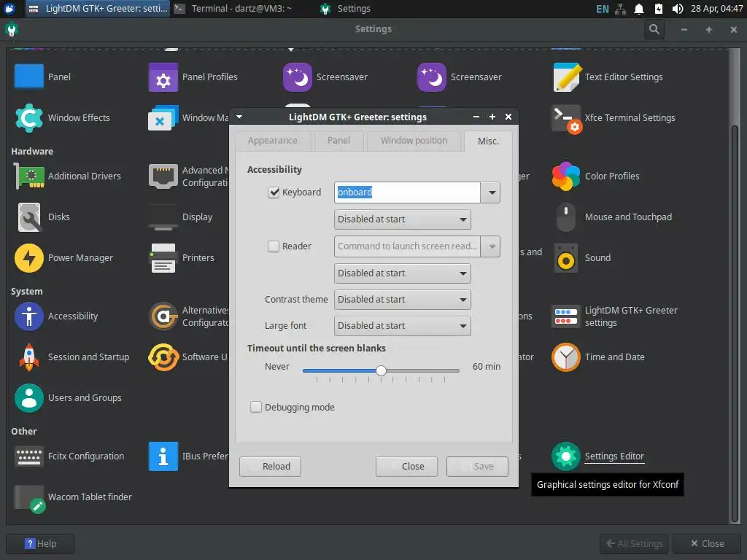Switch to Settings taskbar window
Image resolution: width=747 pixels, height=560 pixels.
coord(347,9)
